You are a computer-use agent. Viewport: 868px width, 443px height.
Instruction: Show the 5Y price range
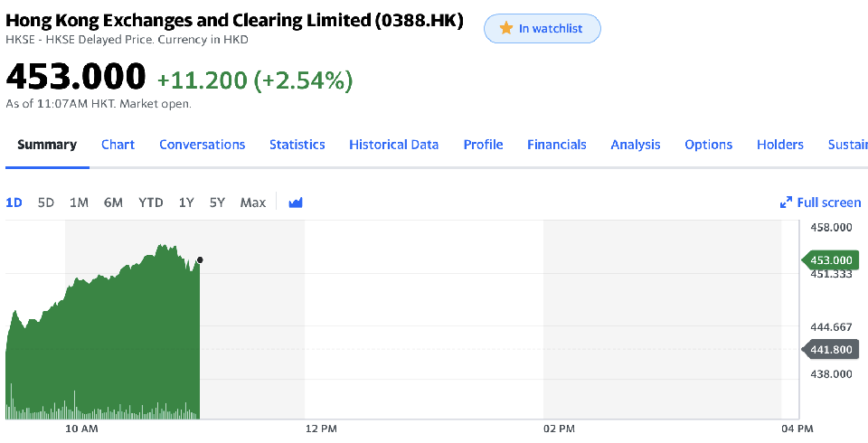click(217, 203)
